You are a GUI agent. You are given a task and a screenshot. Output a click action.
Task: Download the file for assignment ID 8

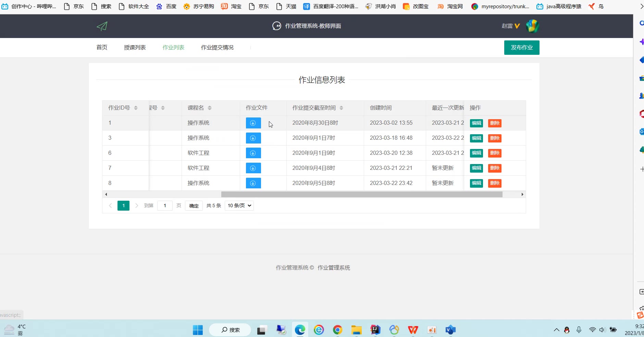click(x=253, y=183)
